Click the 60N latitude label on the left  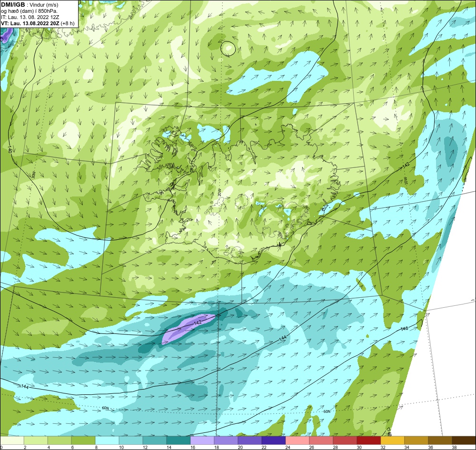(105, 408)
